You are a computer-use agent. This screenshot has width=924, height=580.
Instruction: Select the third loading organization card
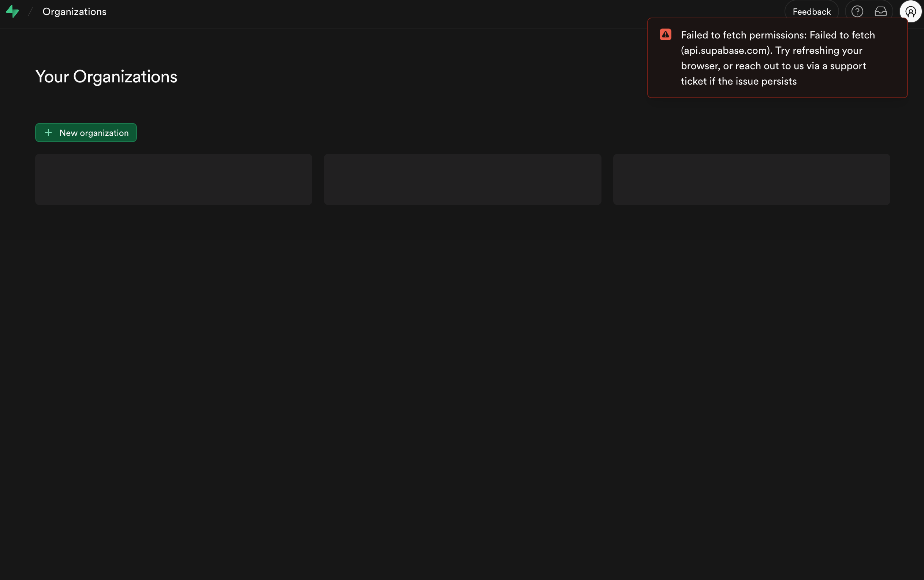pyautogui.click(x=751, y=179)
